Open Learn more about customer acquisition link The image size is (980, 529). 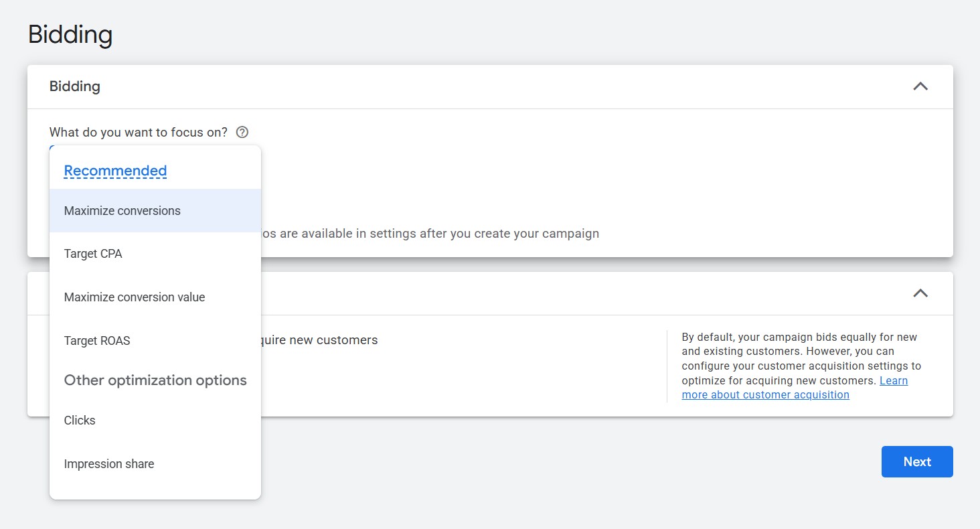[795, 388]
